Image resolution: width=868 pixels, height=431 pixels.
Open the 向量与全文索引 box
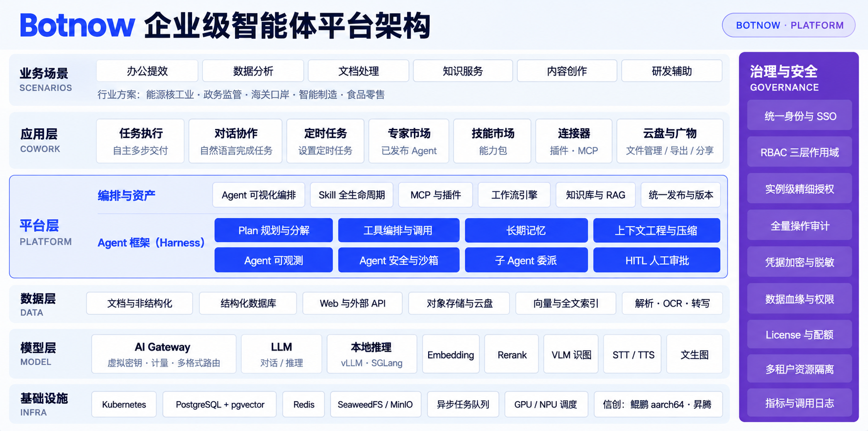(x=566, y=303)
